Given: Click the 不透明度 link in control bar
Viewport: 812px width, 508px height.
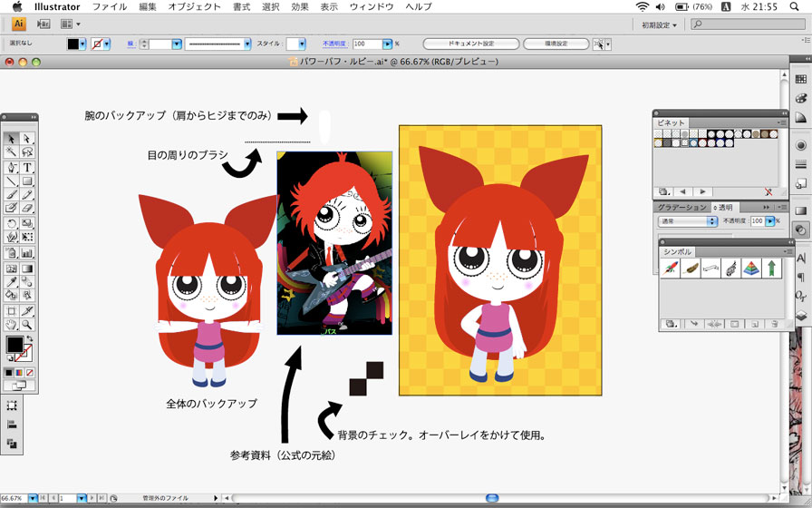Looking at the screenshot, I should pos(334,44).
